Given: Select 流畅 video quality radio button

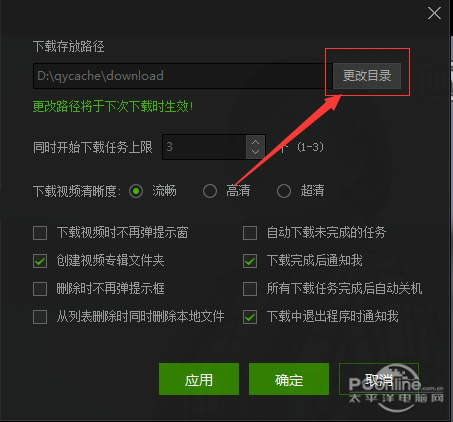Looking at the screenshot, I should [x=136, y=191].
